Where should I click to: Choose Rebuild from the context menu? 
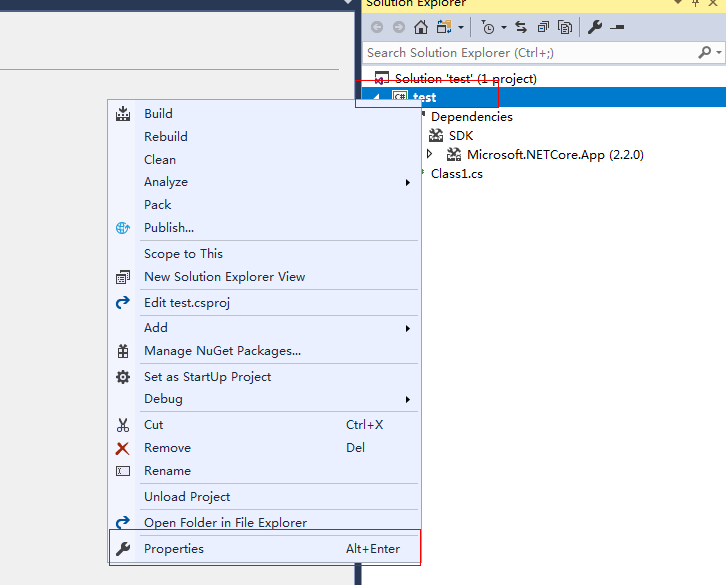(x=264, y=137)
